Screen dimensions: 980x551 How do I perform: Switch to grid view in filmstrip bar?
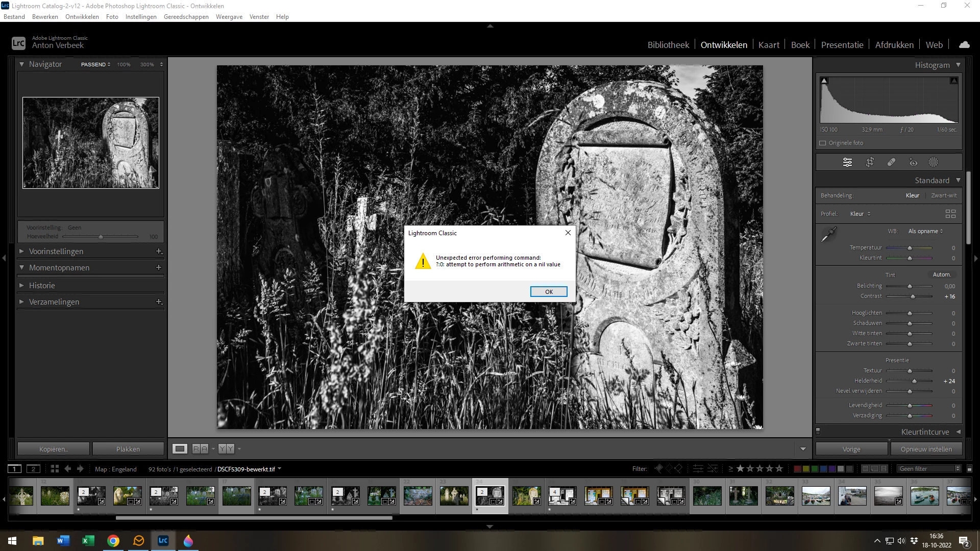tap(55, 468)
